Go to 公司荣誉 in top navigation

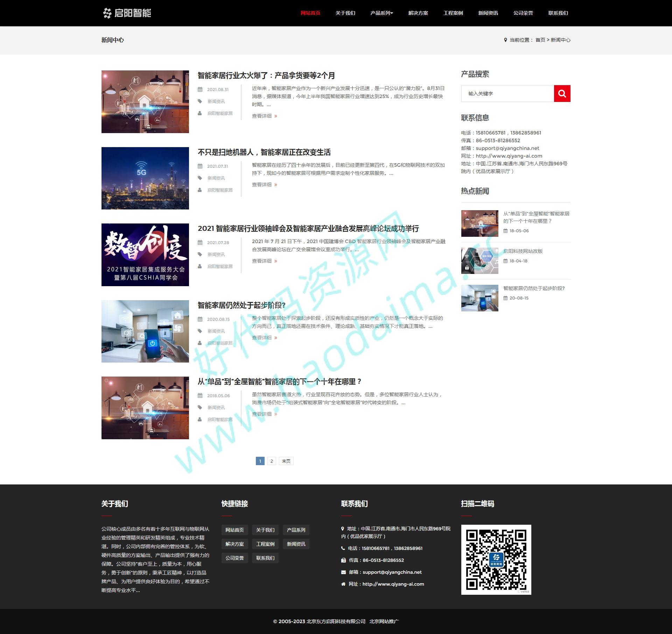[x=523, y=13]
